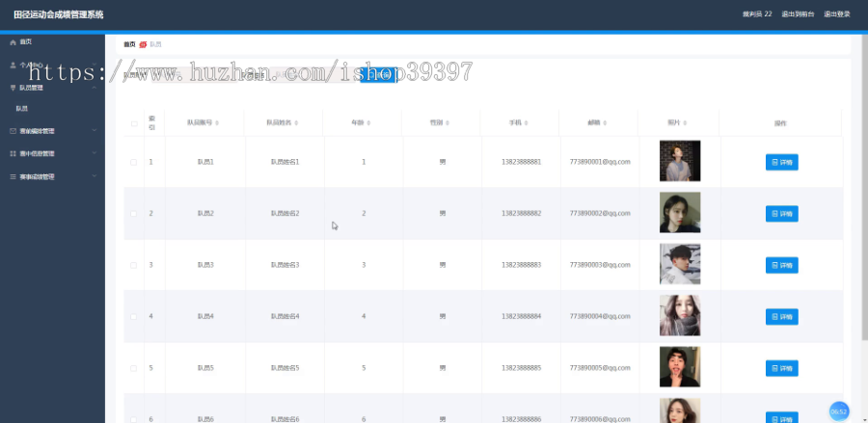868x423 pixels.
Task: Sort by the 手机 column sort arrows
Action: click(x=527, y=122)
